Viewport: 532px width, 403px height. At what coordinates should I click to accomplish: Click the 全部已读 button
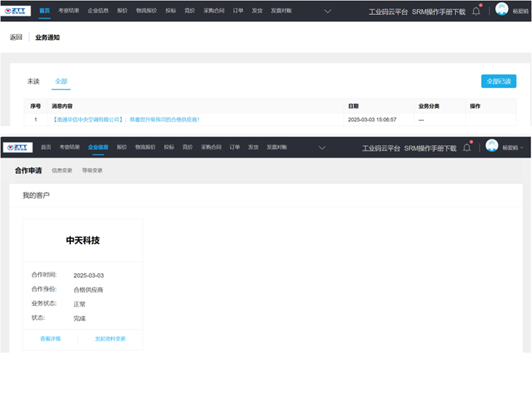click(x=498, y=82)
